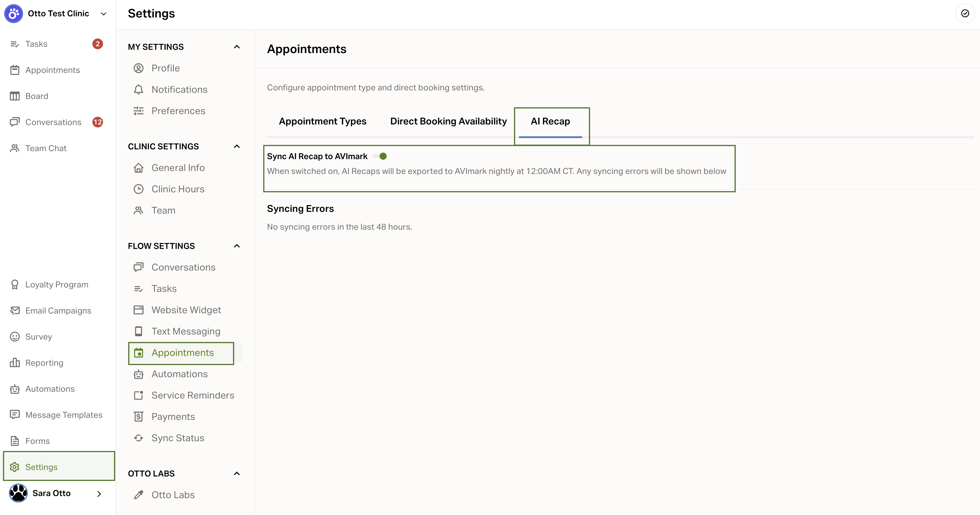Switch to Direct Booking Availability tab
980x515 pixels.
(448, 121)
